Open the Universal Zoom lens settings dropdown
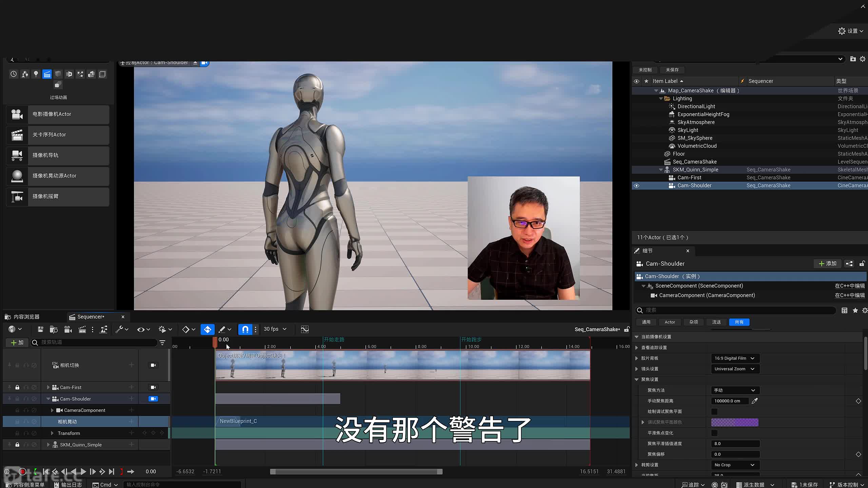The width and height of the screenshot is (868, 488). tap(734, 369)
